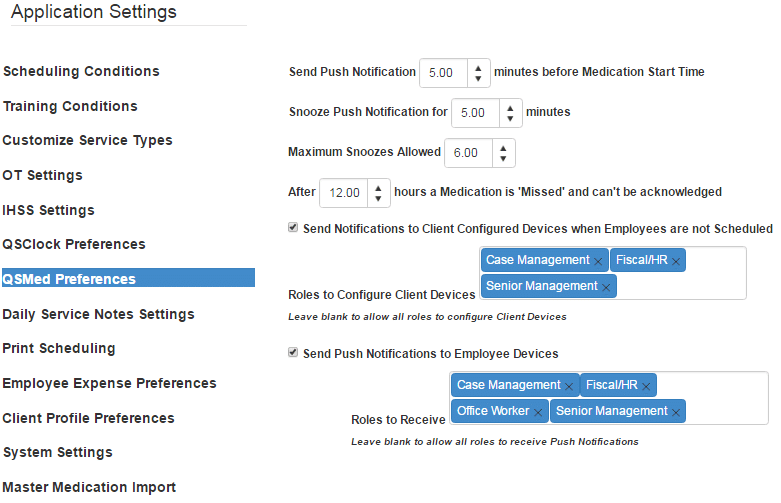Remove the Case Management tag from Client Devices roles
781x503 pixels.
[598, 261]
